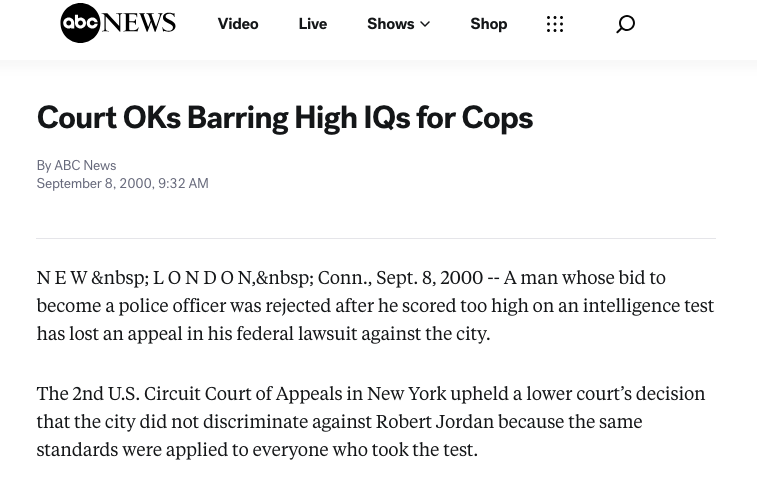Click the round abc logo
This screenshot has width=757, height=492.
click(x=80, y=23)
